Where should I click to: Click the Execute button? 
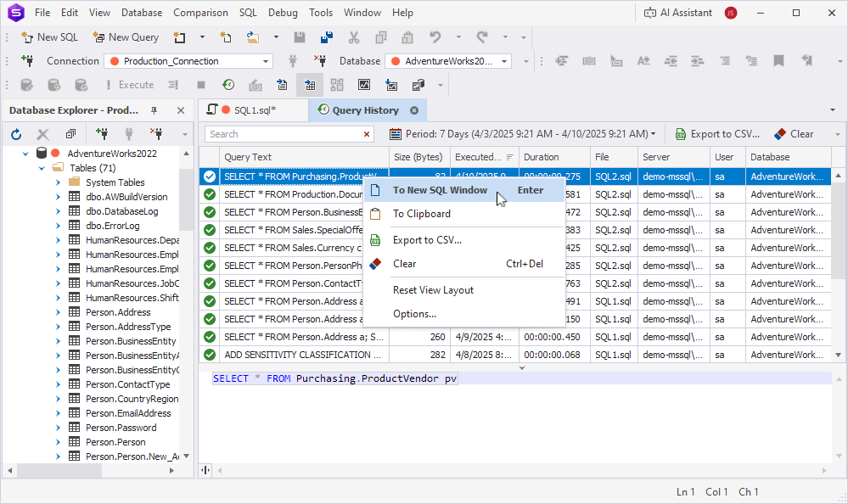[132, 84]
